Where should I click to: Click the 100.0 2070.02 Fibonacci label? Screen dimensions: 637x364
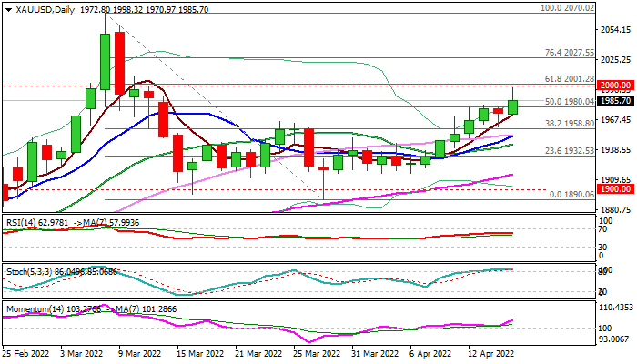pos(567,7)
